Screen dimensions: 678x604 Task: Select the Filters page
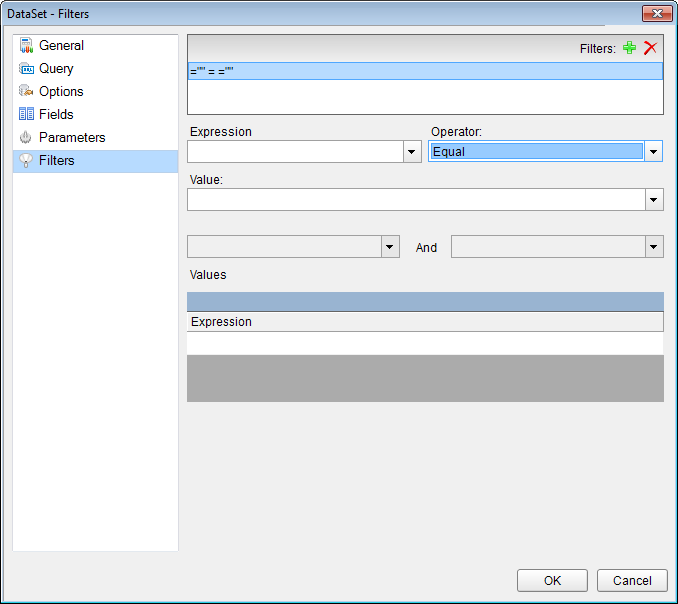(x=96, y=160)
